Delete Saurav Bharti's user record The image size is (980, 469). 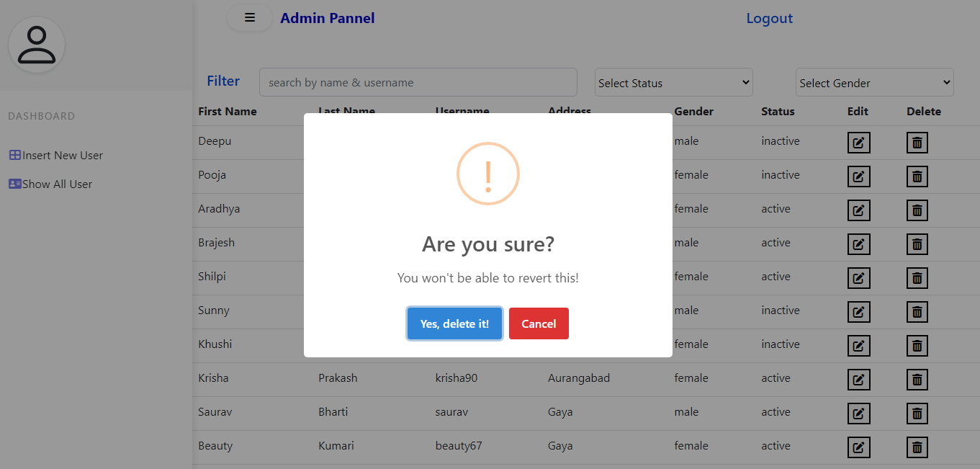(x=917, y=414)
